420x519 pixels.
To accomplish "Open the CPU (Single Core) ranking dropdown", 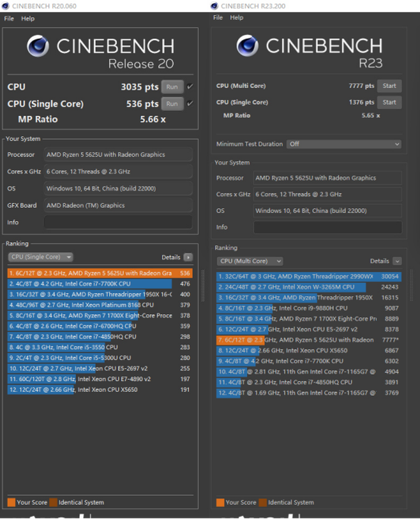I will click(x=41, y=257).
